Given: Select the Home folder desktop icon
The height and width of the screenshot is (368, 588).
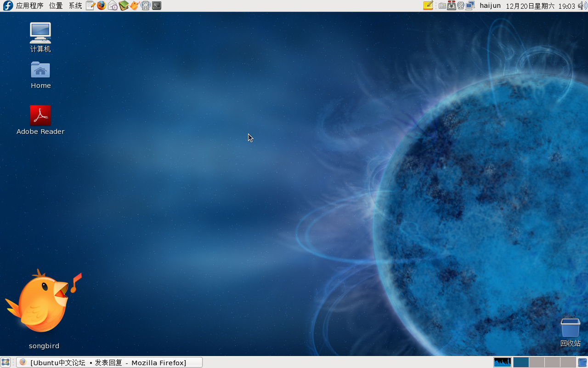Looking at the screenshot, I should 40,75.
